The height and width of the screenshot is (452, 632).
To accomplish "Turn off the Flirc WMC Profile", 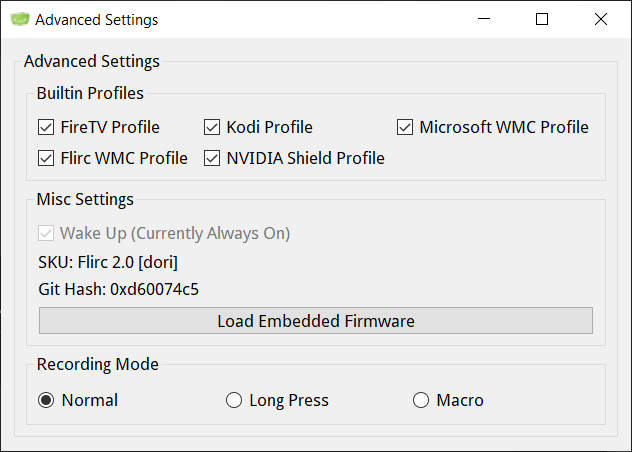I will point(46,158).
